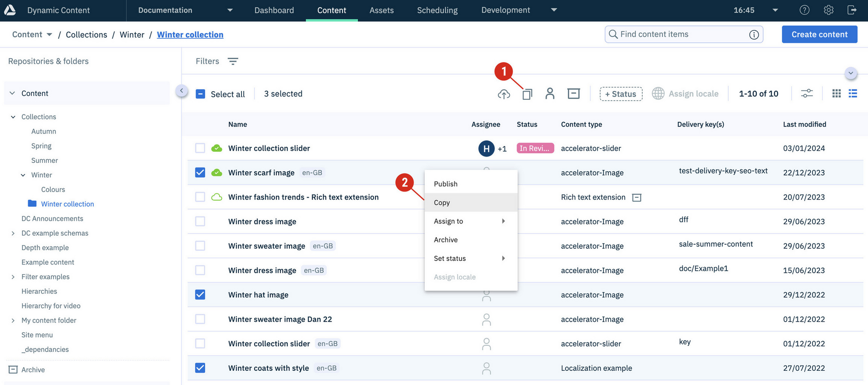Image resolution: width=868 pixels, height=385 pixels.
Task: Uncheck the Winter hat image checkbox
Action: pyautogui.click(x=200, y=295)
